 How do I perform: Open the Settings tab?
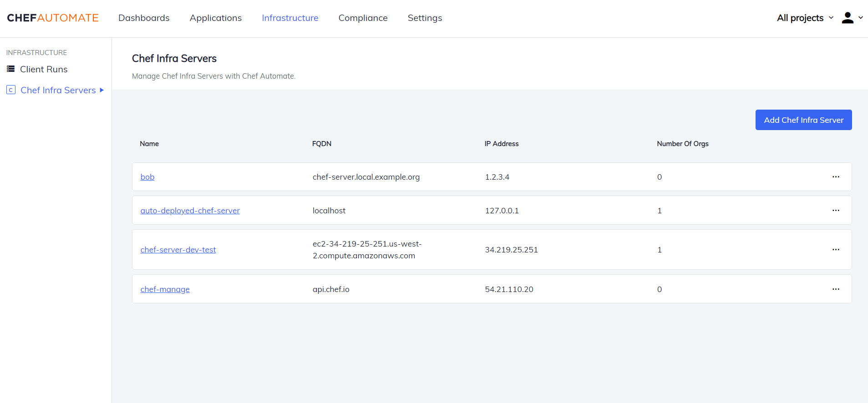[x=425, y=18]
